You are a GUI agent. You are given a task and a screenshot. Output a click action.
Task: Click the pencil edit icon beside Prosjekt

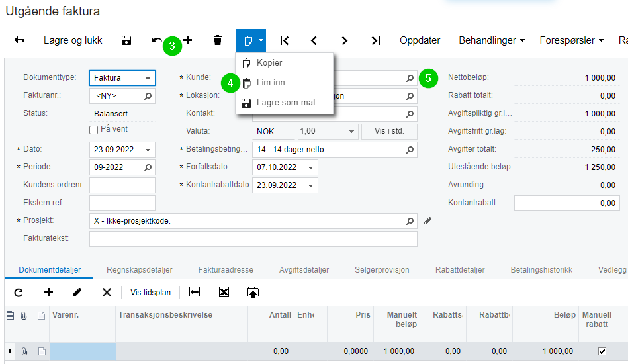pyautogui.click(x=427, y=221)
